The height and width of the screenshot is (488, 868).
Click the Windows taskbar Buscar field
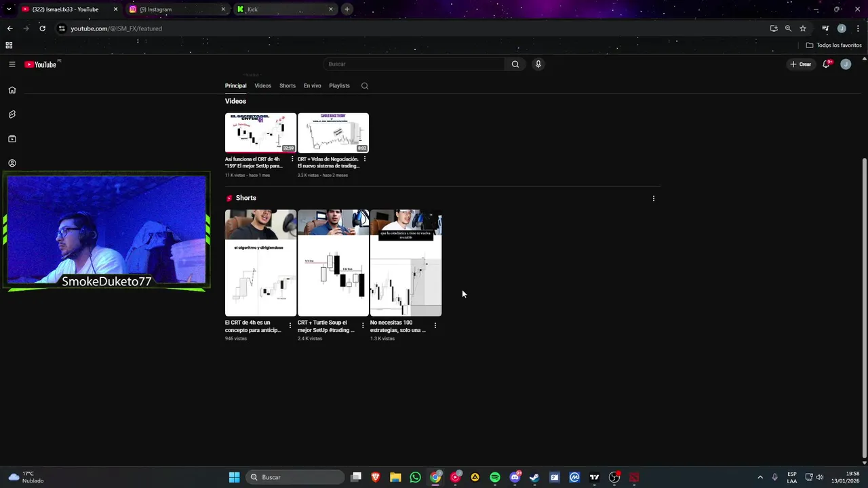coord(294,477)
